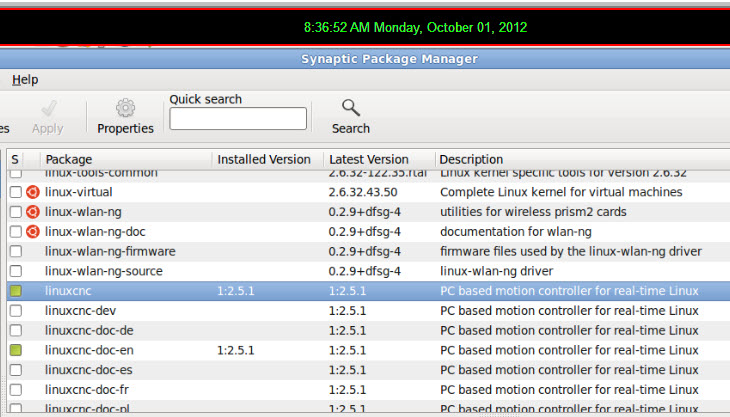Click 'documentation for wlan-ng' description
Screen dimensions: 730x417
pos(516,231)
